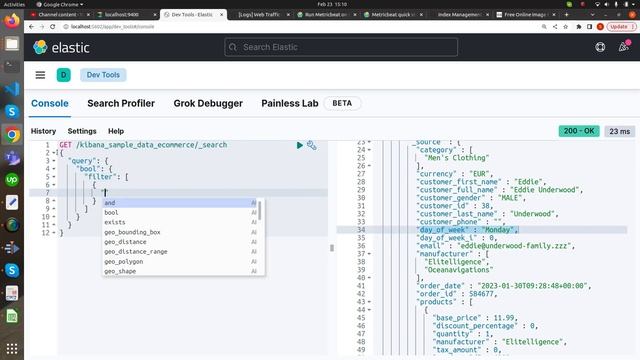Viewport: 640px width, 360px height.
Task: Choose 'geo_polygon' autocomplete suggestion
Action: tap(180, 262)
